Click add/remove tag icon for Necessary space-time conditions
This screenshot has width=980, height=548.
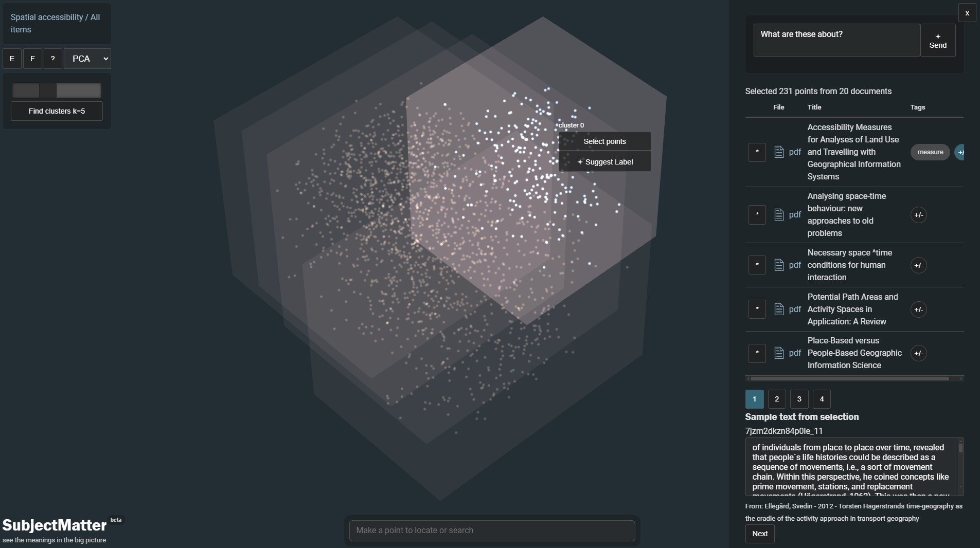(x=918, y=265)
